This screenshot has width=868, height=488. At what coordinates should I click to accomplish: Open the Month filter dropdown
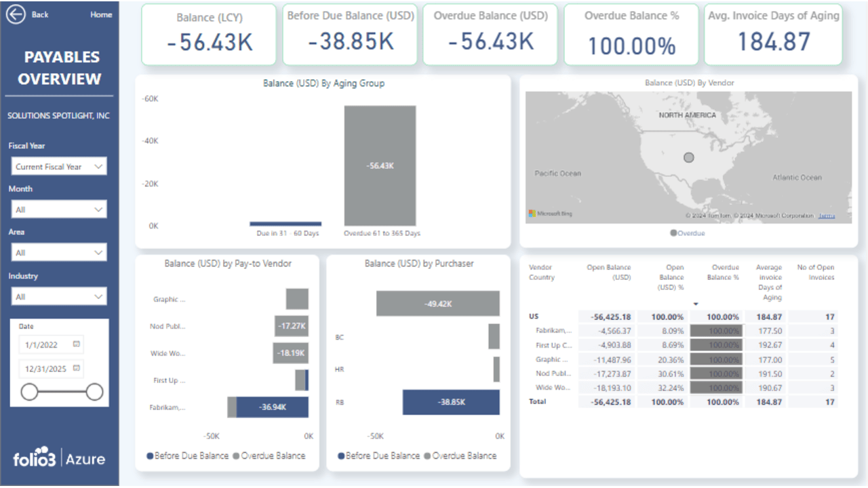59,209
